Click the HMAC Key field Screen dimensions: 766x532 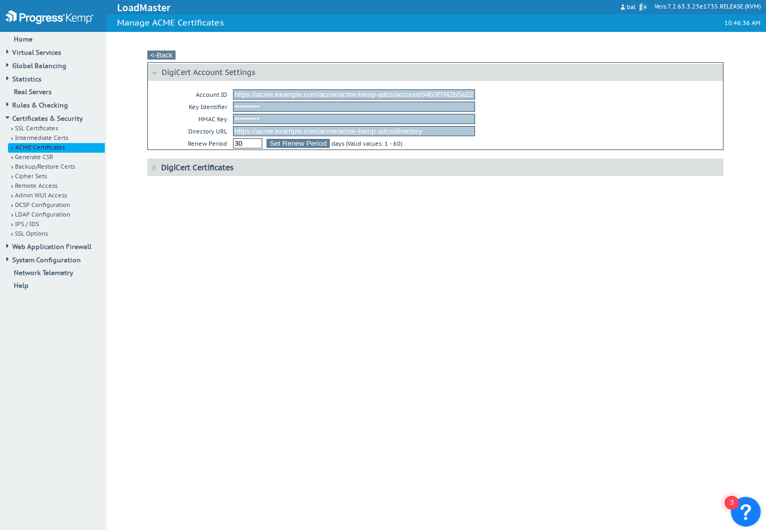pyautogui.click(x=354, y=119)
